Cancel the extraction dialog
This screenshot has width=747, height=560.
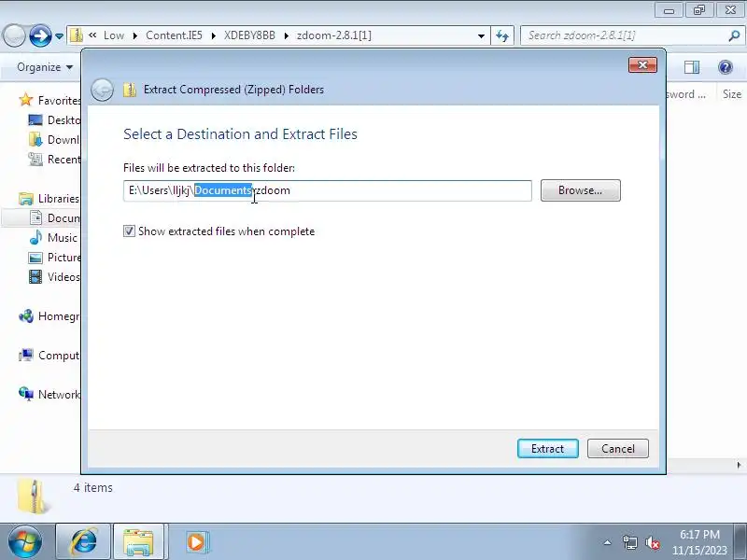(x=618, y=449)
